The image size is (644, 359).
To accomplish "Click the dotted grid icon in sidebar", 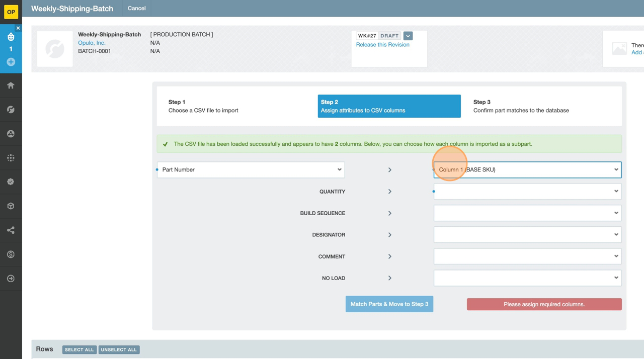I will (x=11, y=158).
